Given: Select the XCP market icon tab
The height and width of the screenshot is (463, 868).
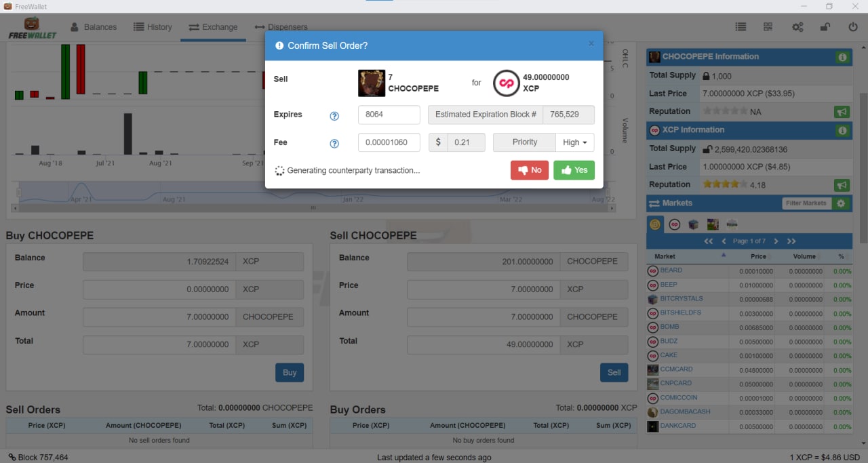Looking at the screenshot, I should click(x=674, y=224).
